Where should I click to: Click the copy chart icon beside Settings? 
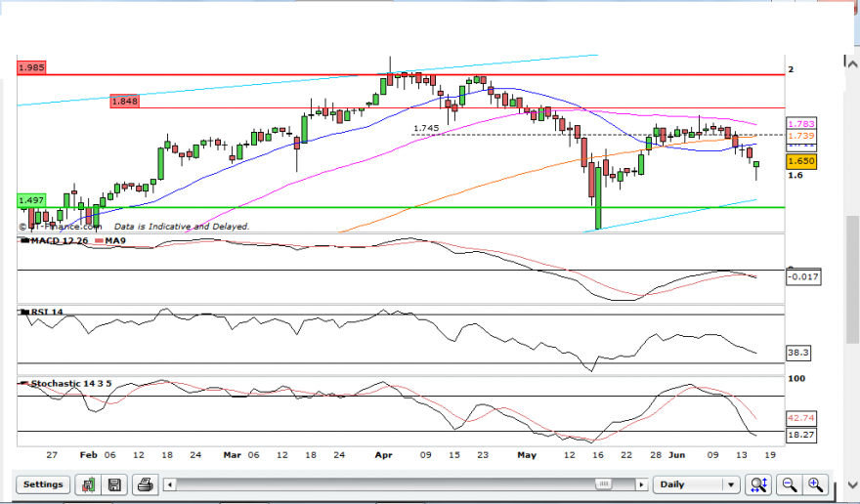88,484
